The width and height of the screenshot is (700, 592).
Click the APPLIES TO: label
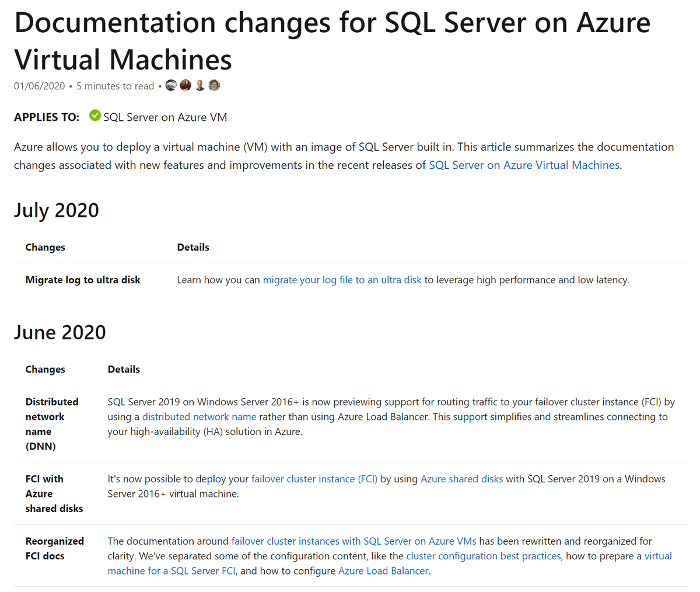point(47,117)
